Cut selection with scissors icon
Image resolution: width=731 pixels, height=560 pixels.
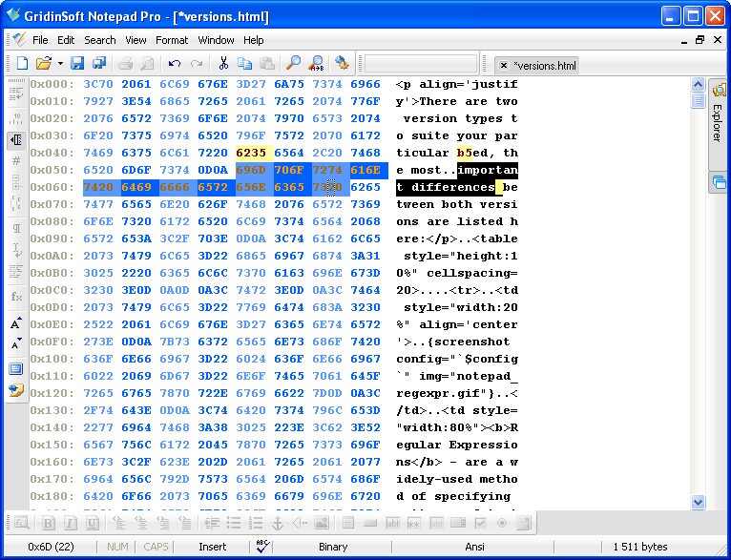223,63
